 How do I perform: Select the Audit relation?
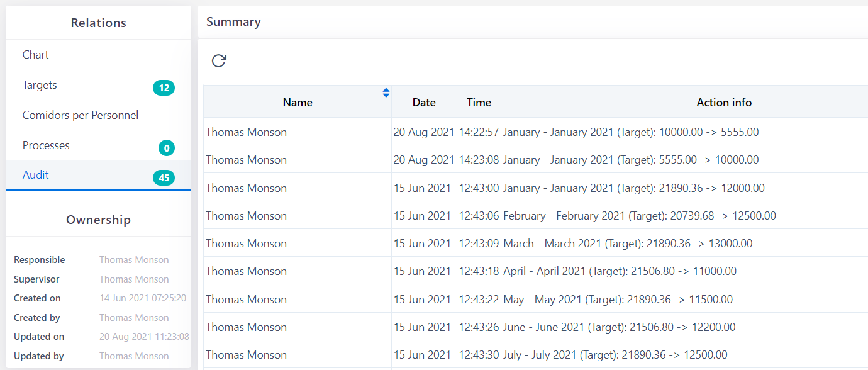98,175
